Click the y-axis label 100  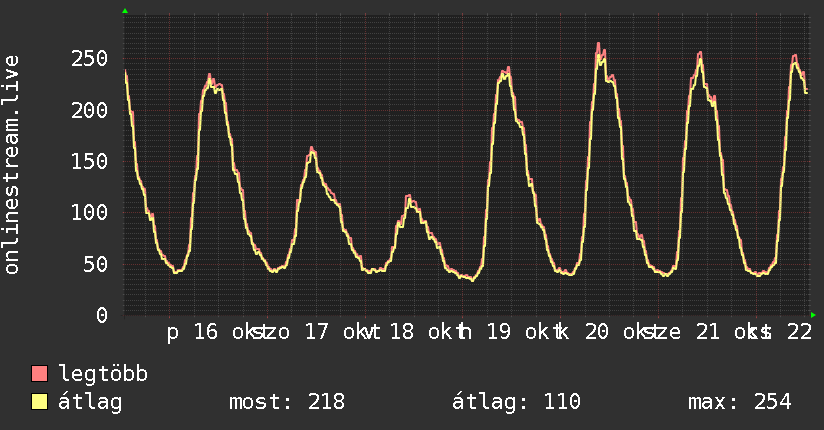90,212
